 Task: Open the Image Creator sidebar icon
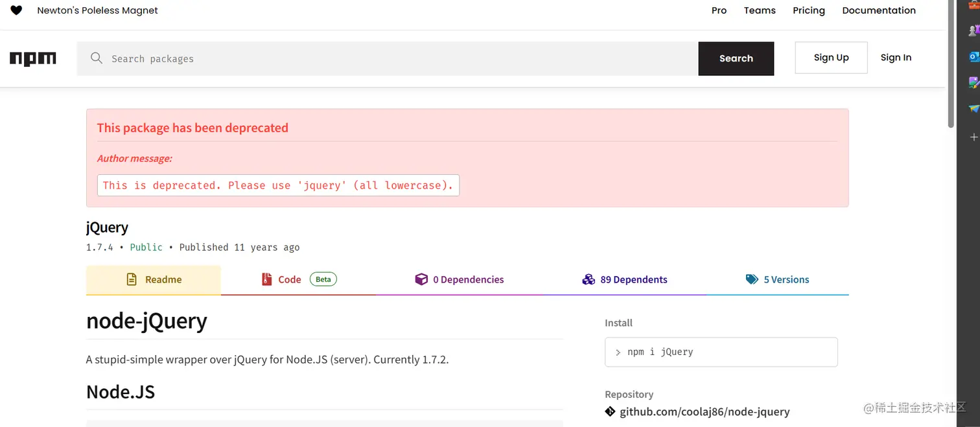coord(974,82)
